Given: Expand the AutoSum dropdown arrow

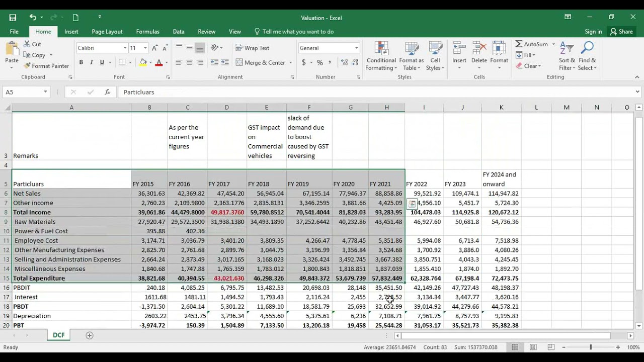Looking at the screenshot, I should pyautogui.click(x=553, y=44).
